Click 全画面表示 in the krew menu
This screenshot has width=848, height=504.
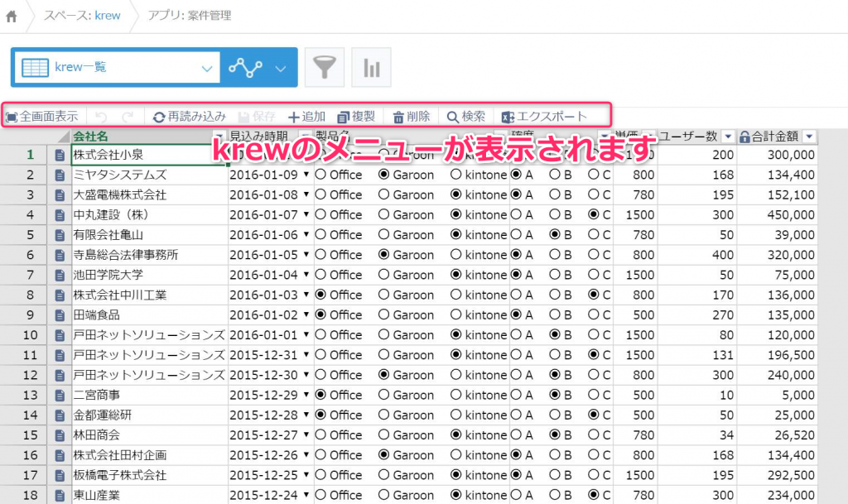(41, 116)
